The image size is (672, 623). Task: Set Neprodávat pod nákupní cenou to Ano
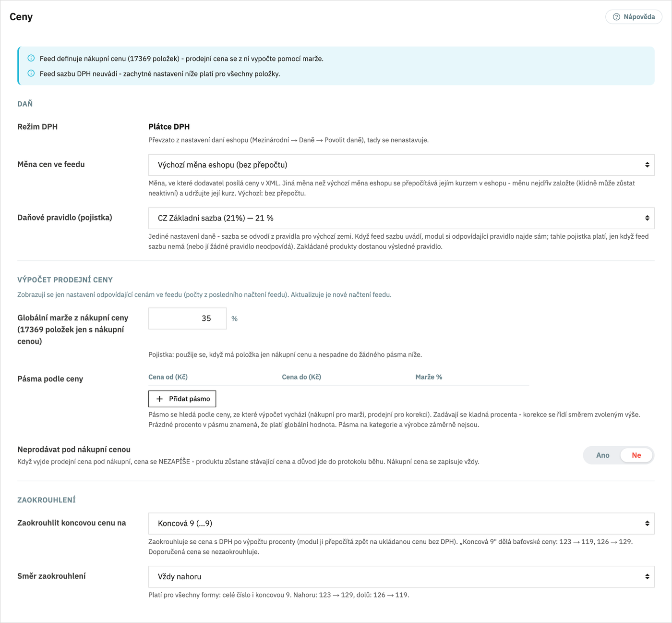(602, 455)
